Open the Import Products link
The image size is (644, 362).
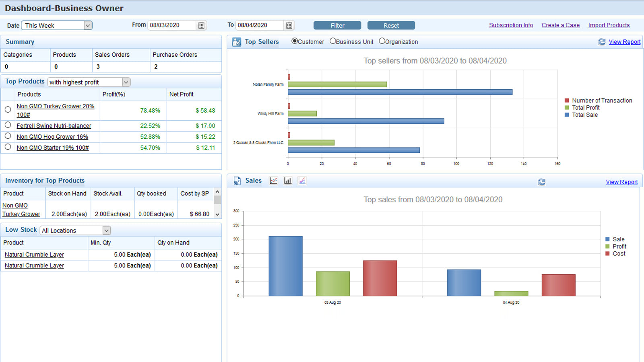point(609,25)
